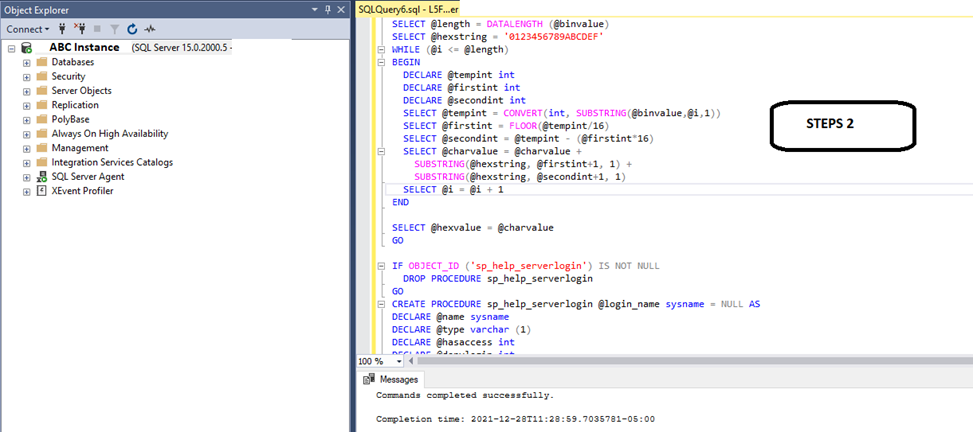
Task: Expand the PolyBase node
Action: tap(27, 119)
